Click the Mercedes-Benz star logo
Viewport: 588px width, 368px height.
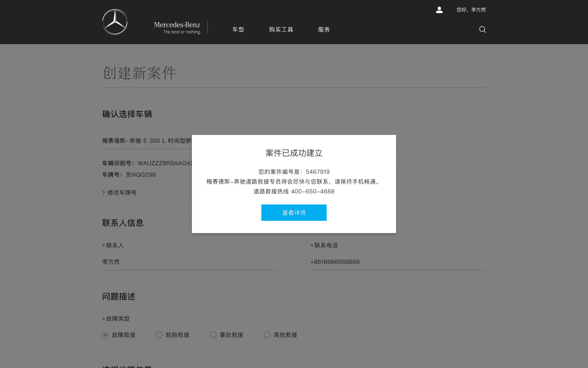[x=115, y=22]
